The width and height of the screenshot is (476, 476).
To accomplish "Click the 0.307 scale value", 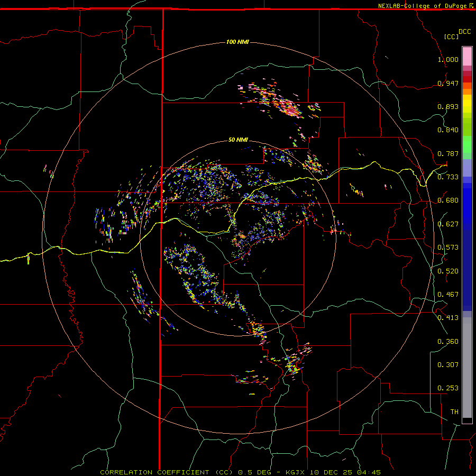I will tap(448, 365).
